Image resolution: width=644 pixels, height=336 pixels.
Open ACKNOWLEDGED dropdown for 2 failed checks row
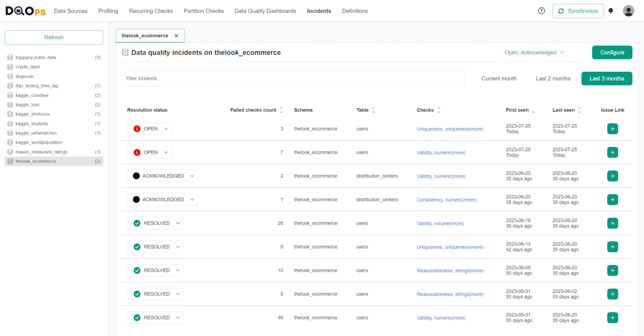(x=162, y=176)
